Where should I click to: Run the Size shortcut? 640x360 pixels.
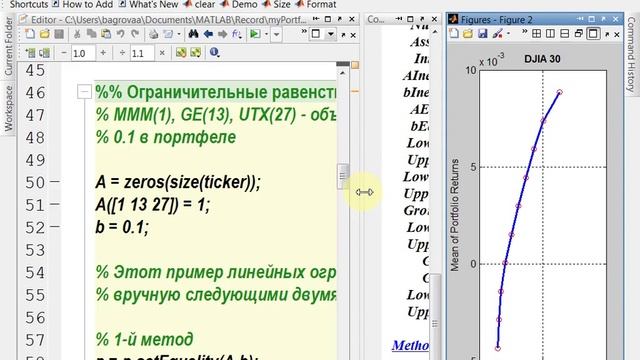(277, 4)
